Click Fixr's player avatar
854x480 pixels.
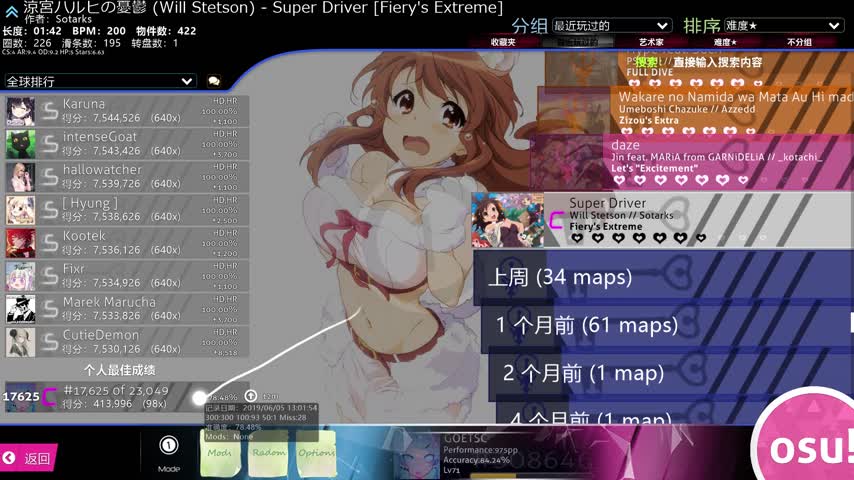pyautogui.click(x=21, y=276)
